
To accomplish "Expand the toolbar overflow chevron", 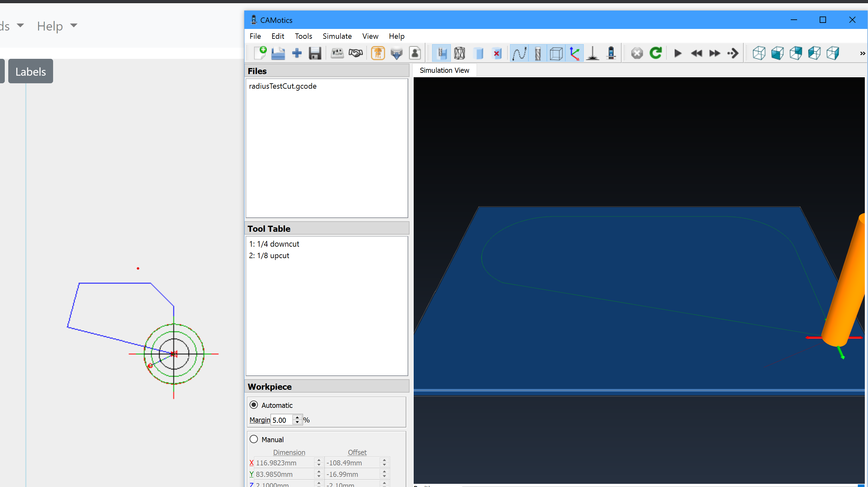I will point(862,53).
